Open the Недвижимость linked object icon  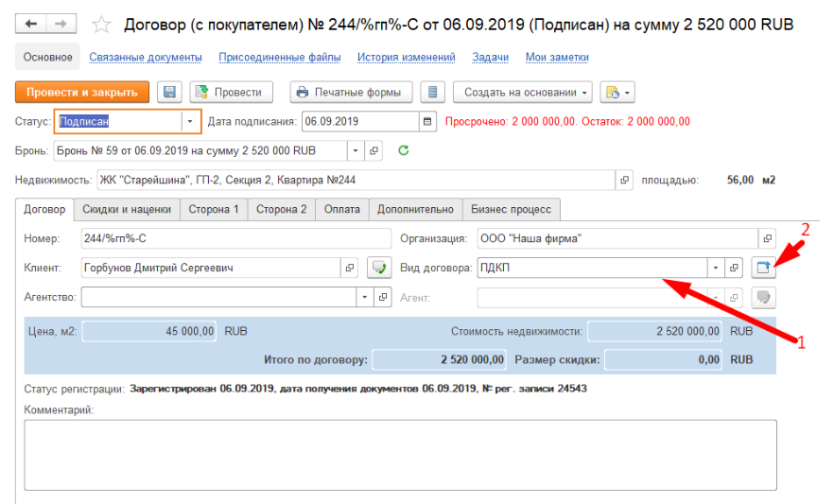coord(624,180)
